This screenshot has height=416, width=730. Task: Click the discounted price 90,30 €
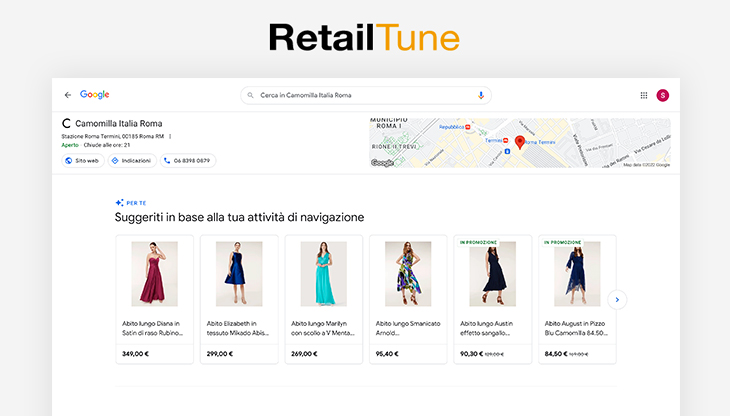pos(472,354)
